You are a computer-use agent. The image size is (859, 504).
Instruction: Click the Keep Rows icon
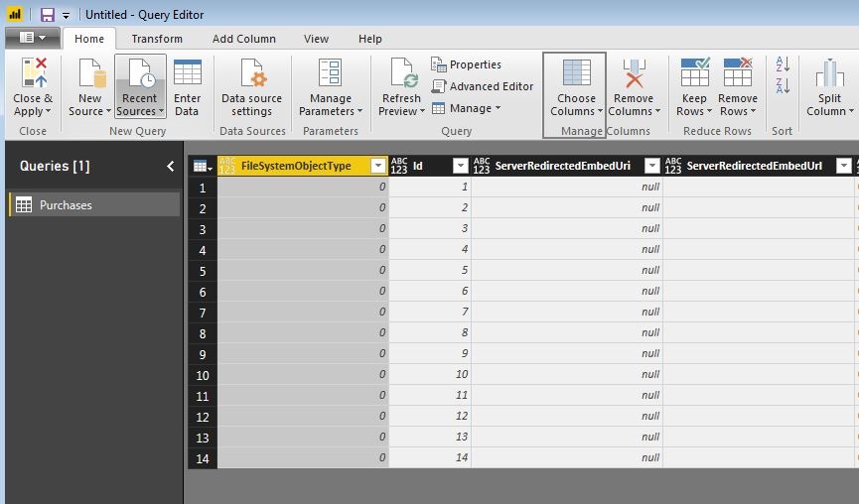pos(694,75)
